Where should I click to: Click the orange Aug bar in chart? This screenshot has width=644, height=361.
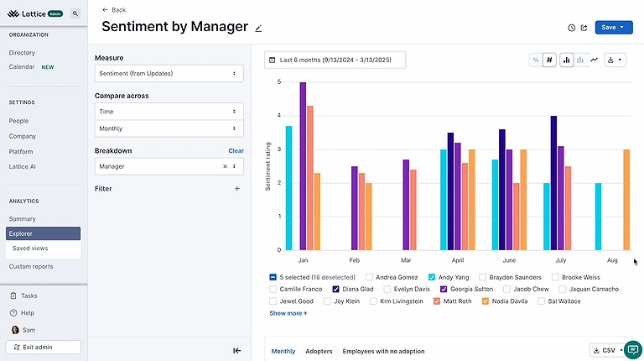tap(626, 200)
